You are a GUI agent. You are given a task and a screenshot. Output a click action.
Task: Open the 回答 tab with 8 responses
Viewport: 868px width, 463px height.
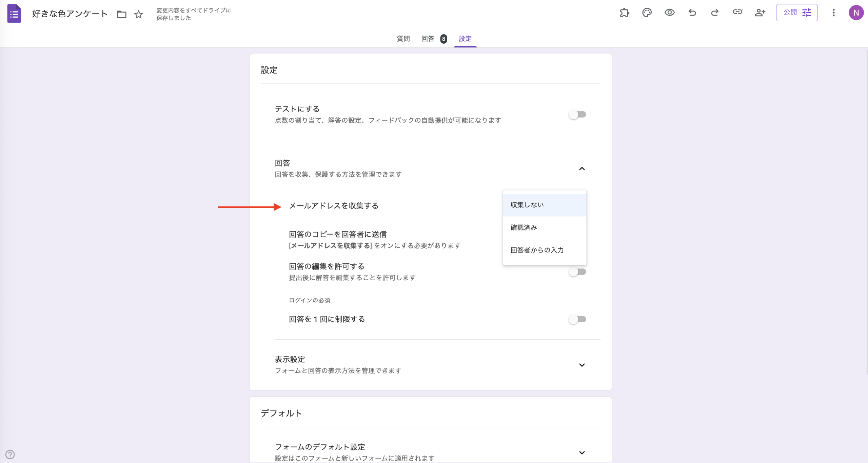[x=428, y=39]
